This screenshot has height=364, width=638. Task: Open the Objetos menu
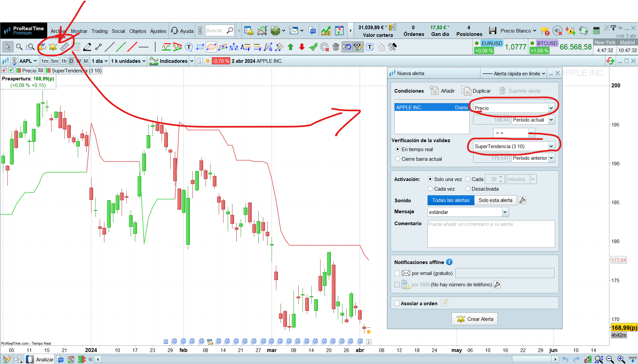point(138,31)
